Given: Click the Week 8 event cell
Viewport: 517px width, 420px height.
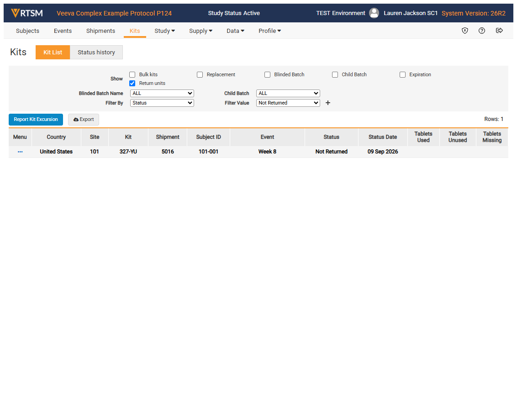Looking at the screenshot, I should (x=267, y=152).
